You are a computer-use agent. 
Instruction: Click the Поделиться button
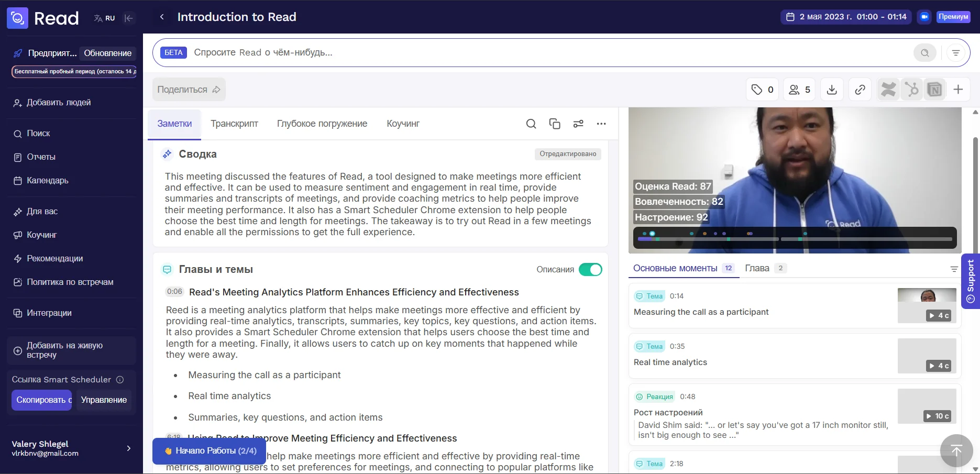[189, 90]
